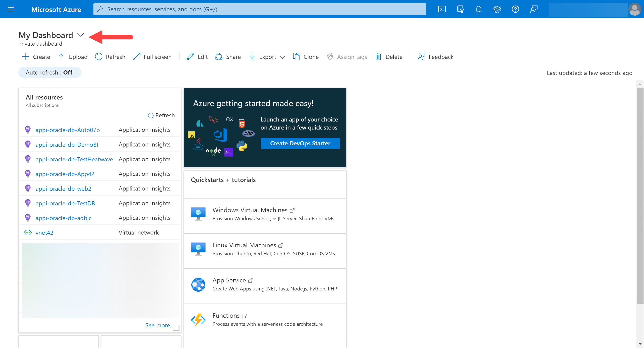
Task: Click the vnet42 virtual network icon
Action: 28,232
